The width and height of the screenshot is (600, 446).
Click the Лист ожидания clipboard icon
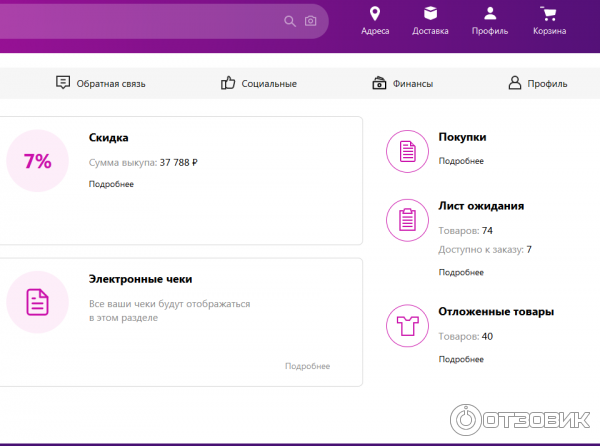407,219
